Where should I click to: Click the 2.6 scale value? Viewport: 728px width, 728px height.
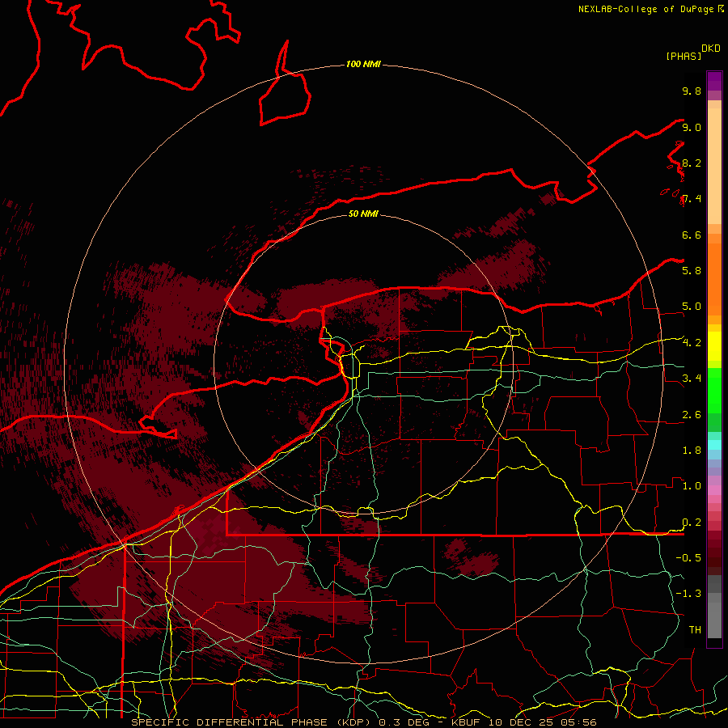tap(692, 415)
